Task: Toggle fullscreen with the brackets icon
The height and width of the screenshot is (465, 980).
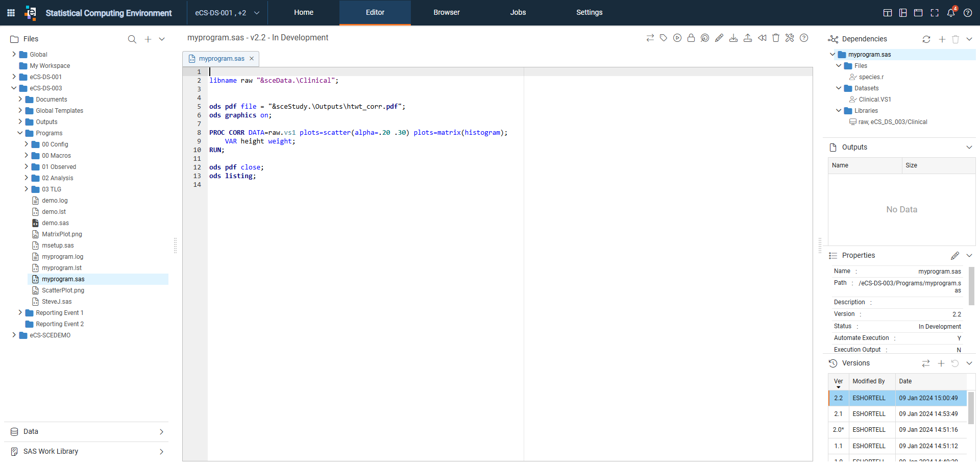Action: [x=935, y=13]
